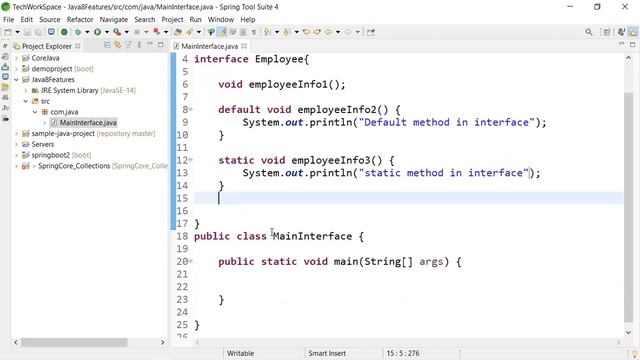Screen dimensions: 640x360
Task: Click Collapse All in Project Explorer
Action: pos(107,45)
